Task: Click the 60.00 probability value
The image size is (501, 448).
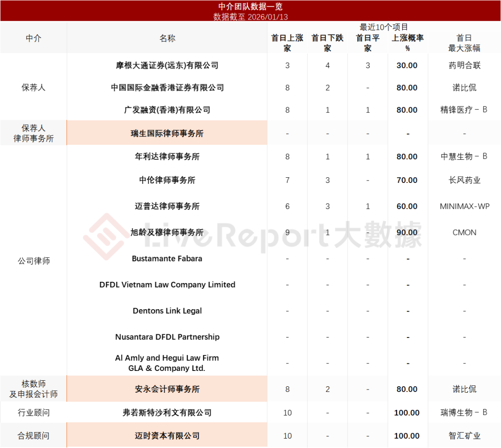Action: (x=407, y=206)
